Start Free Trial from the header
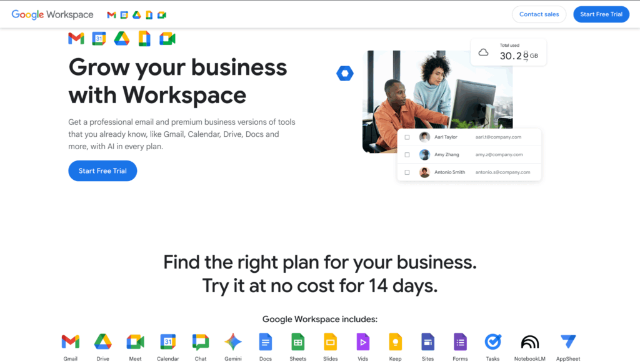The image size is (640, 364). tap(601, 14)
